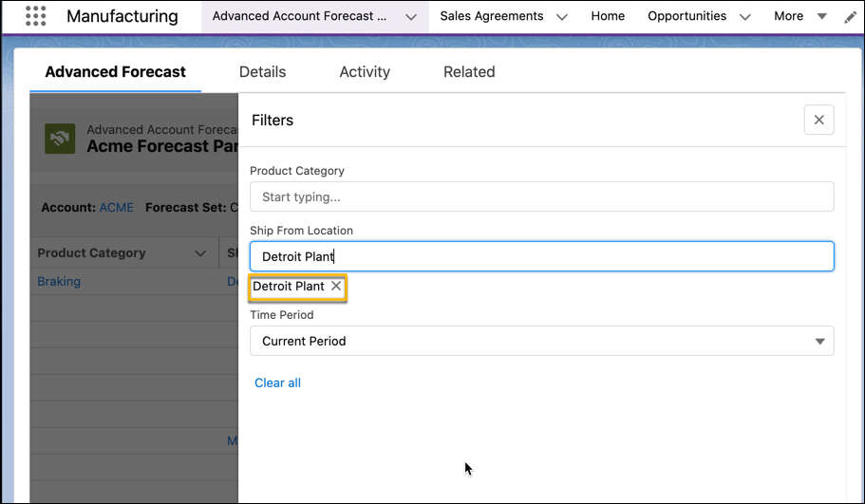Open the ACME account link
This screenshot has width=865, height=504.
coord(117,207)
